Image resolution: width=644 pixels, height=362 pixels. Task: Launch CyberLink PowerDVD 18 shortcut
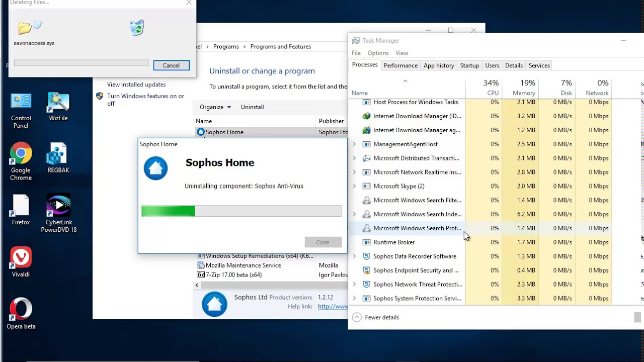coord(58,214)
